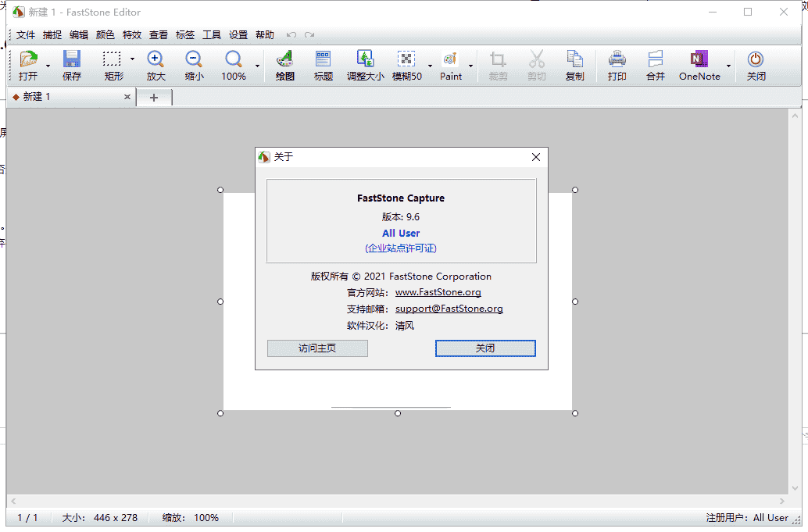
Task: Open the Effects (特效) menu
Action: [132, 35]
